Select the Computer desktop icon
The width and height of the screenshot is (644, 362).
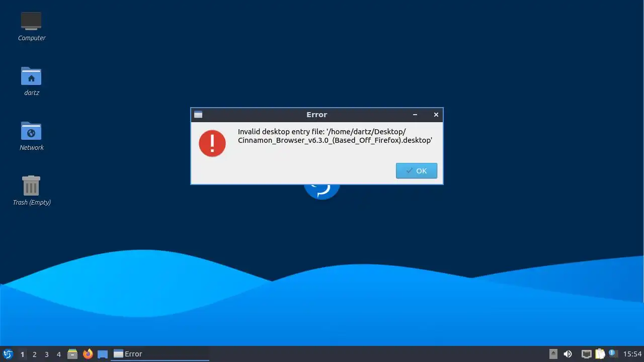tap(32, 26)
